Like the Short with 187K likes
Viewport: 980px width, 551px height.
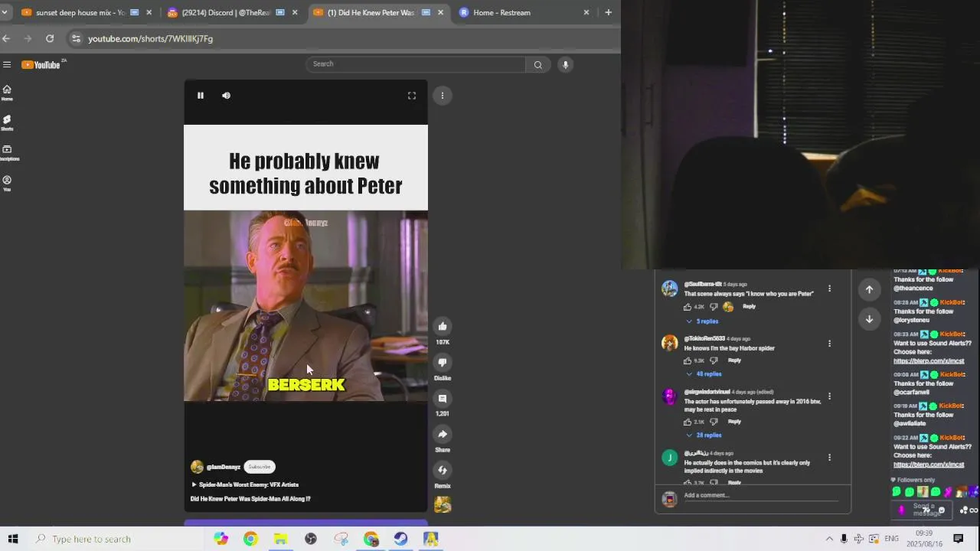pyautogui.click(x=443, y=327)
